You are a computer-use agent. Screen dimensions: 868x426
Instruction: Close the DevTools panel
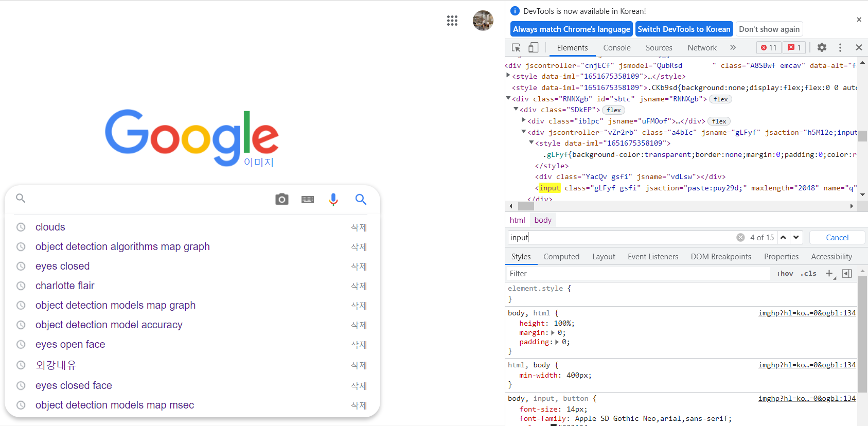click(859, 47)
